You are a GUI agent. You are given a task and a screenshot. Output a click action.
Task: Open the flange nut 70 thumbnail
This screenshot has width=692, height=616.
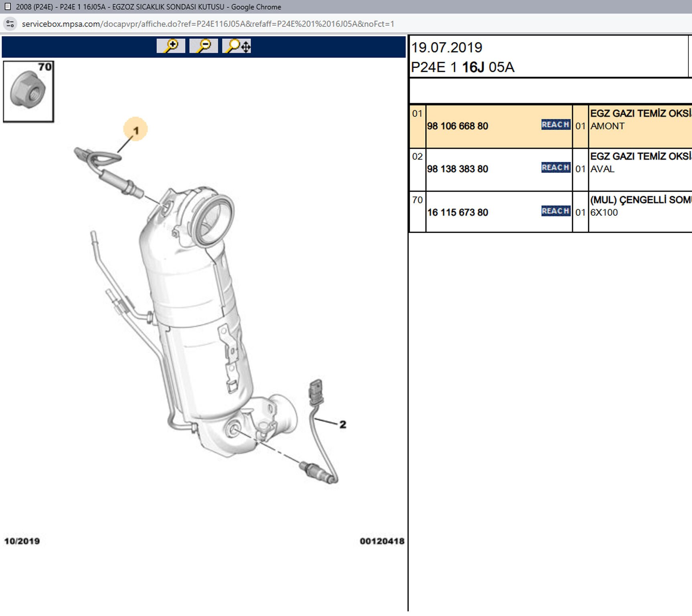click(x=28, y=91)
